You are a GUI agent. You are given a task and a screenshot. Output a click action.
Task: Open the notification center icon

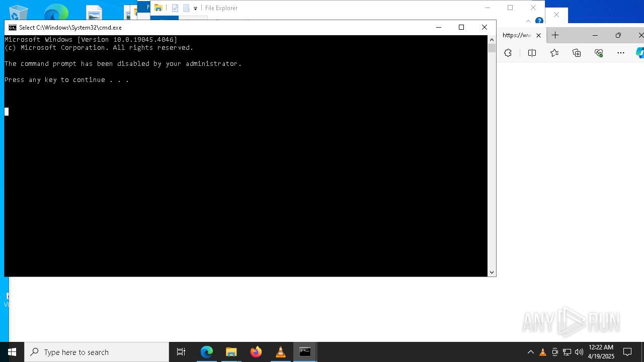[627, 352]
